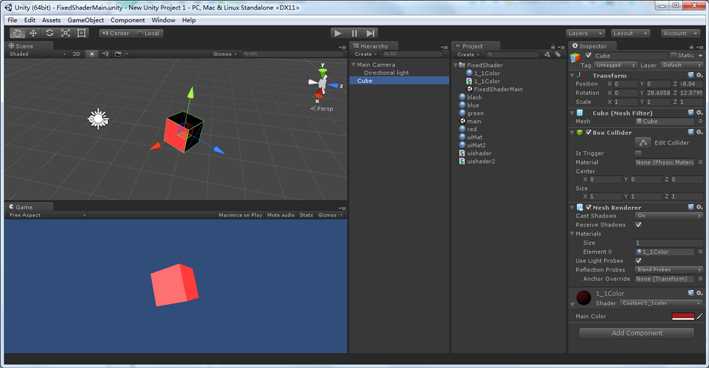
Task: Click the 1_1Color material preview sphere
Action: coord(584,297)
